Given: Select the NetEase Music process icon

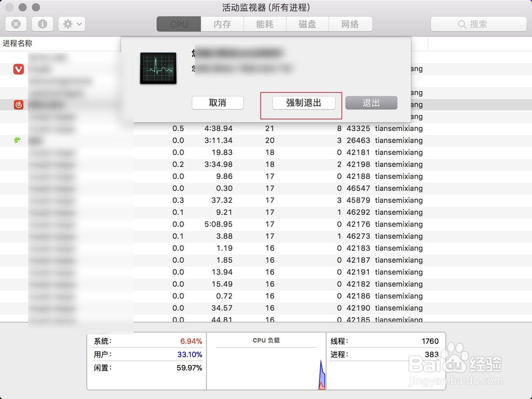Looking at the screenshot, I should pos(18,105).
